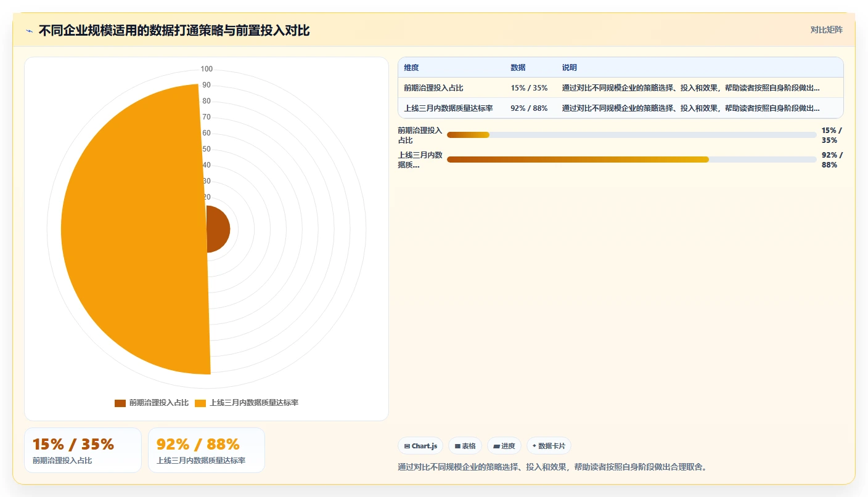868x497 pixels.
Task: Click the 维度 column header
Action: (411, 68)
